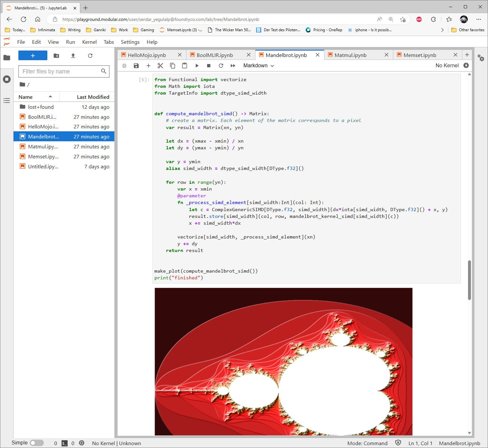
Task: Restart kernel and run all cells
Action: pyautogui.click(x=233, y=66)
